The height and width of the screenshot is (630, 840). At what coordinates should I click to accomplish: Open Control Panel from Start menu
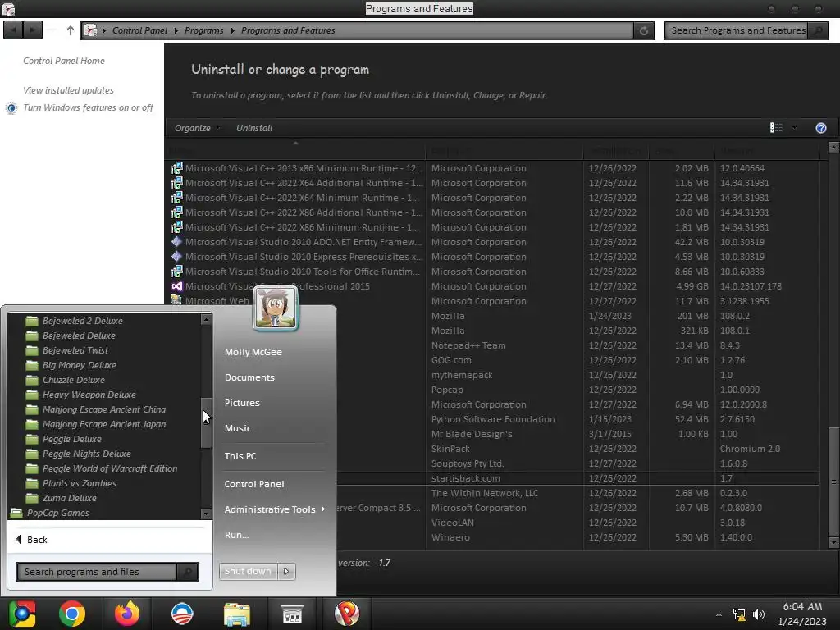[x=254, y=484]
